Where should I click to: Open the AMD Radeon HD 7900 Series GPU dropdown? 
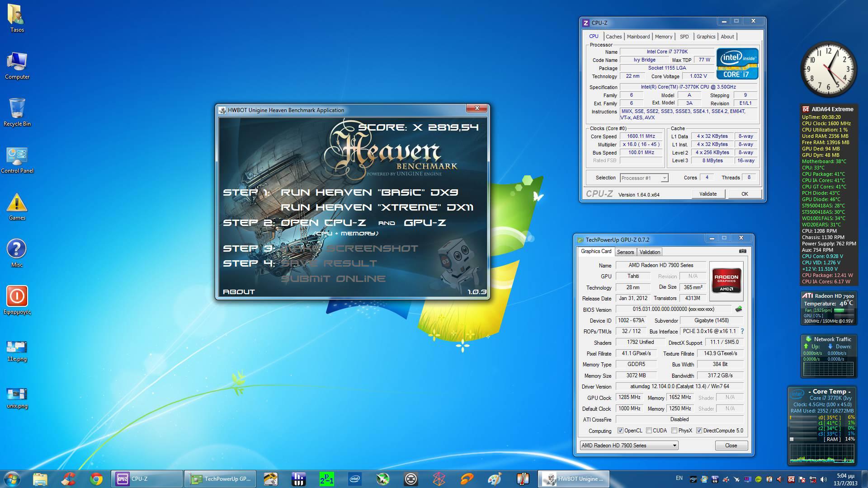coord(629,446)
